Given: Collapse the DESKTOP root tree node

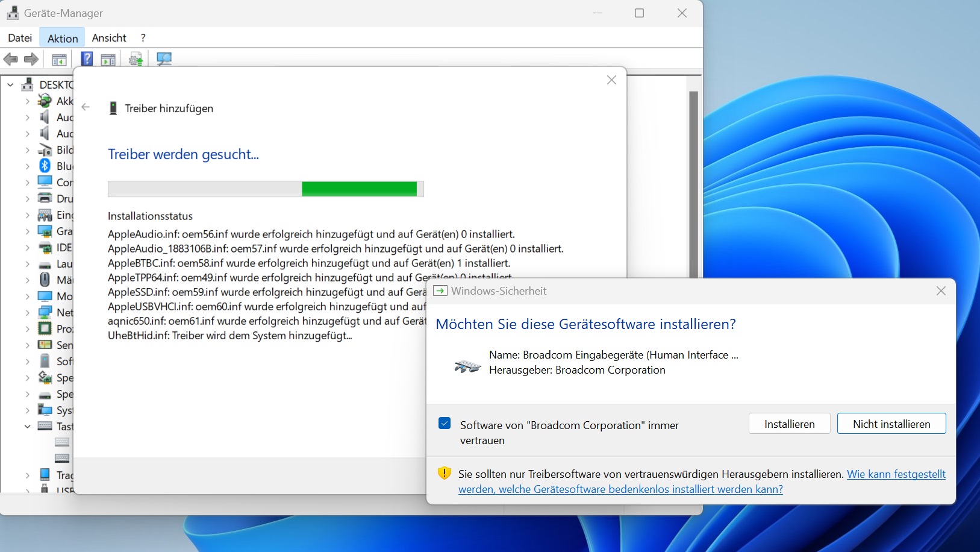Looking at the screenshot, I should (10, 85).
